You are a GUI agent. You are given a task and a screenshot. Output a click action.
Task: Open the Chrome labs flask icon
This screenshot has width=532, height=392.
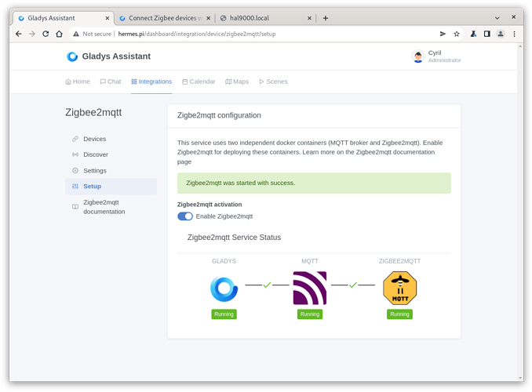[x=473, y=34]
